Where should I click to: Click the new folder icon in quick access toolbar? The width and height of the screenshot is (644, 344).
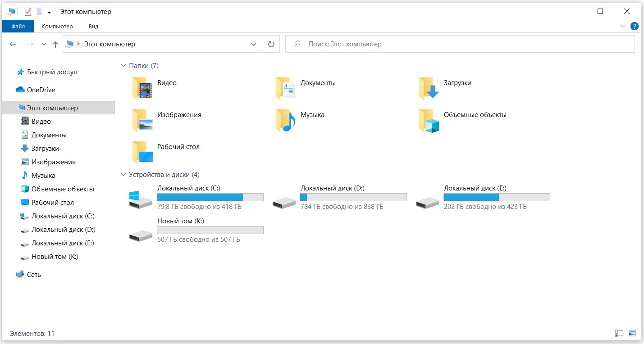click(39, 12)
